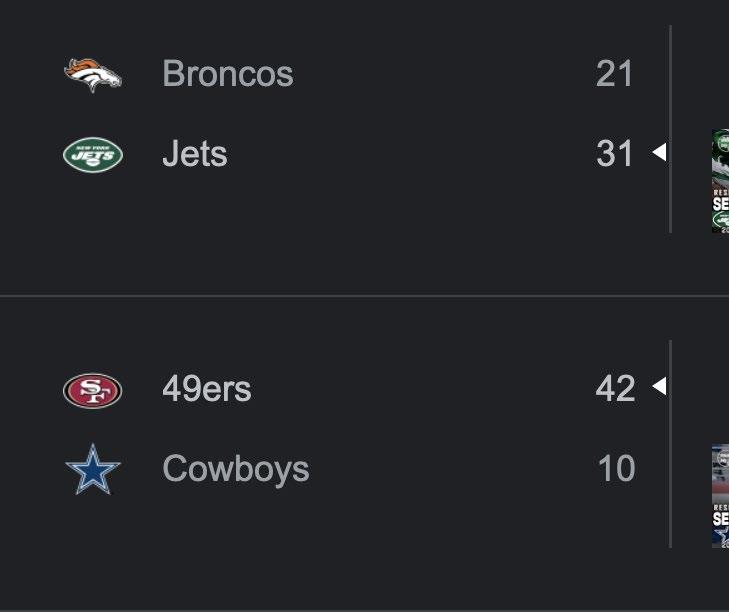The width and height of the screenshot is (729, 612).
Task: Click the New York Jets logo
Action: point(93,155)
